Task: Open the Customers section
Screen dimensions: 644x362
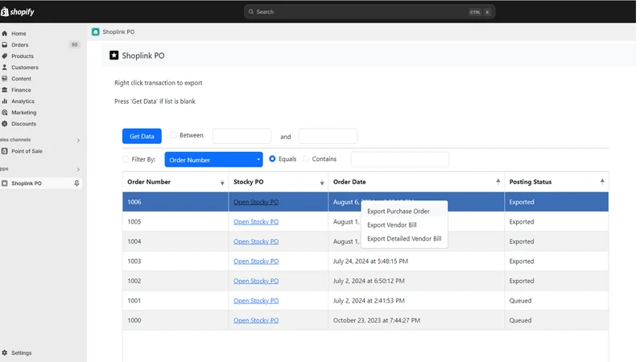Action: point(25,68)
